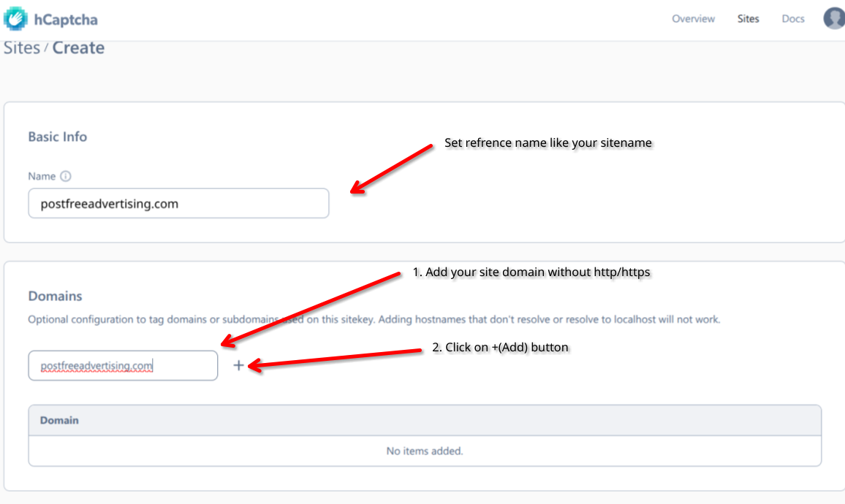845x504 pixels.
Task: Click the Sites breadcrumb link
Action: pyautogui.click(x=21, y=47)
